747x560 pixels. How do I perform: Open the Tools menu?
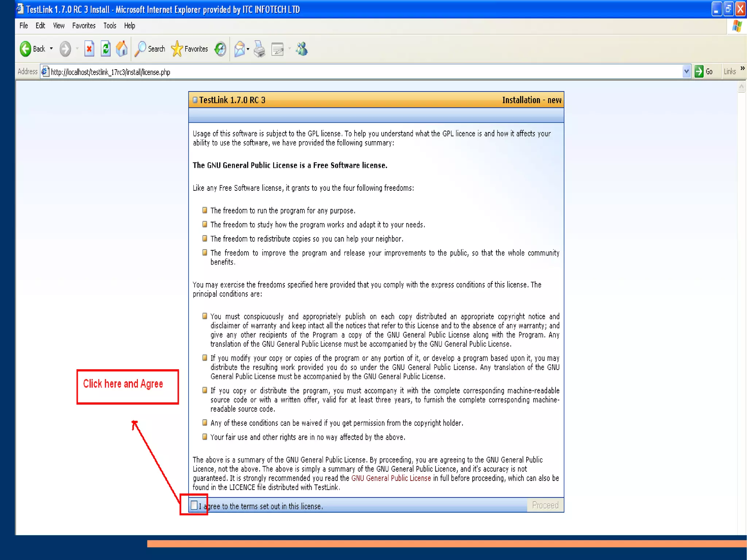coord(110,26)
